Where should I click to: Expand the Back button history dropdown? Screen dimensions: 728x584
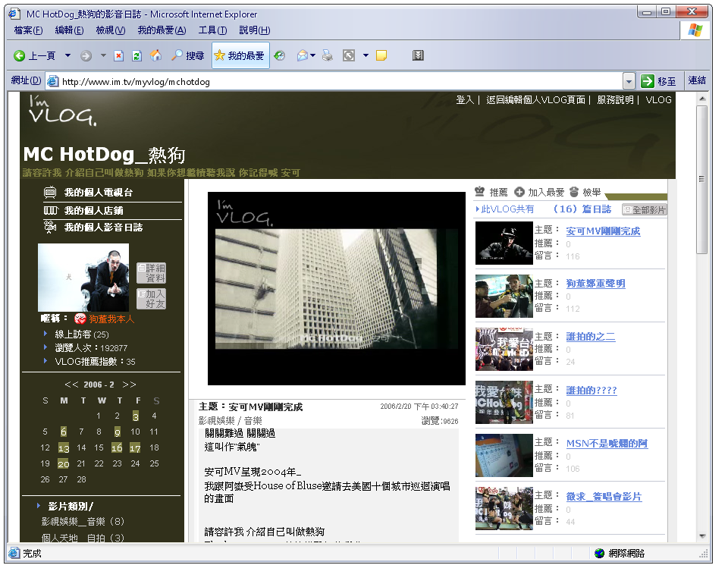point(67,55)
